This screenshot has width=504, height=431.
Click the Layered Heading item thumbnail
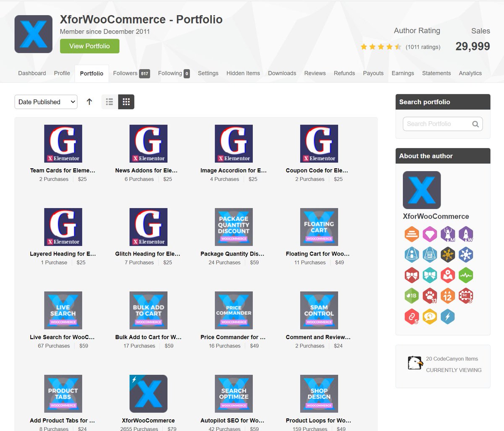pyautogui.click(x=63, y=227)
